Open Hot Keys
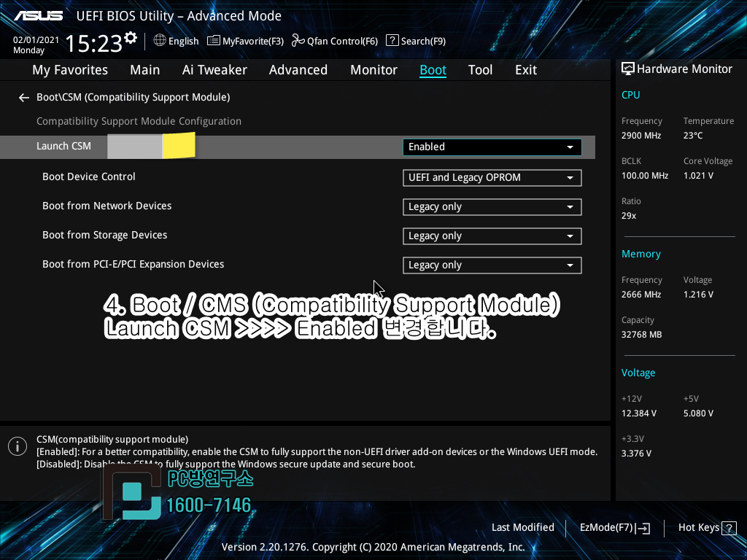This screenshot has width=747, height=560. point(707,528)
